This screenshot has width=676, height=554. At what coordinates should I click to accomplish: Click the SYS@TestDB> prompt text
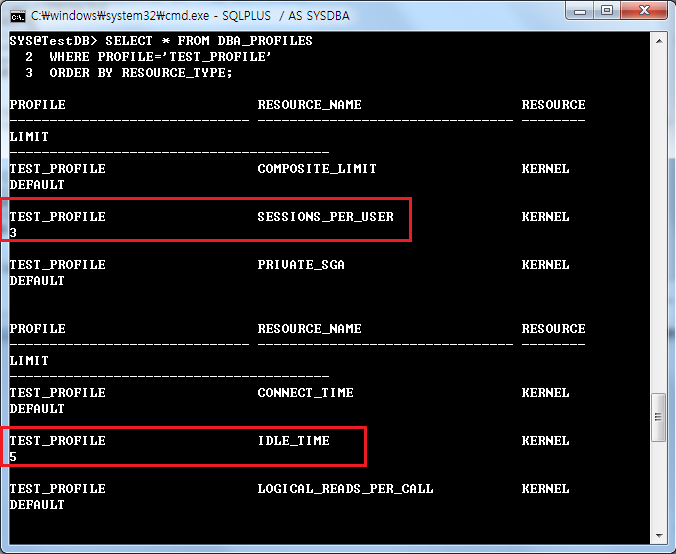tap(53, 41)
